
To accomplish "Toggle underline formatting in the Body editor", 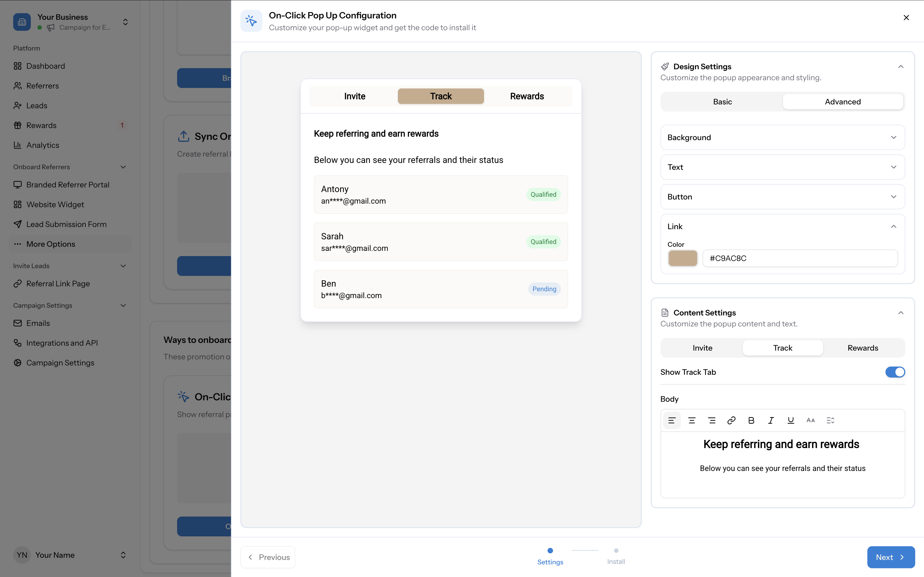I will click(791, 420).
